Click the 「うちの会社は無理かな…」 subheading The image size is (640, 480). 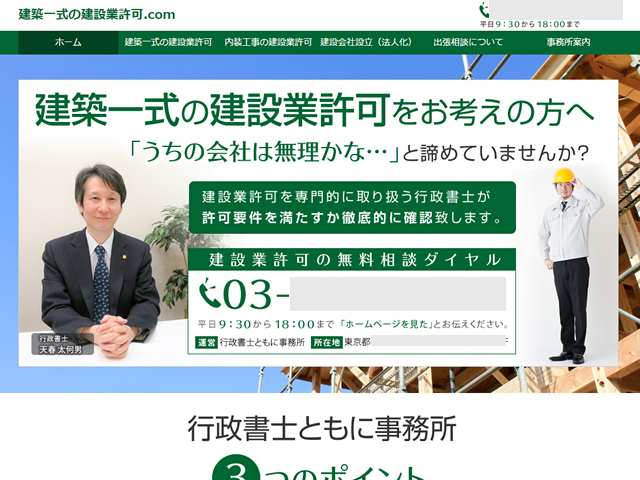coord(264,152)
